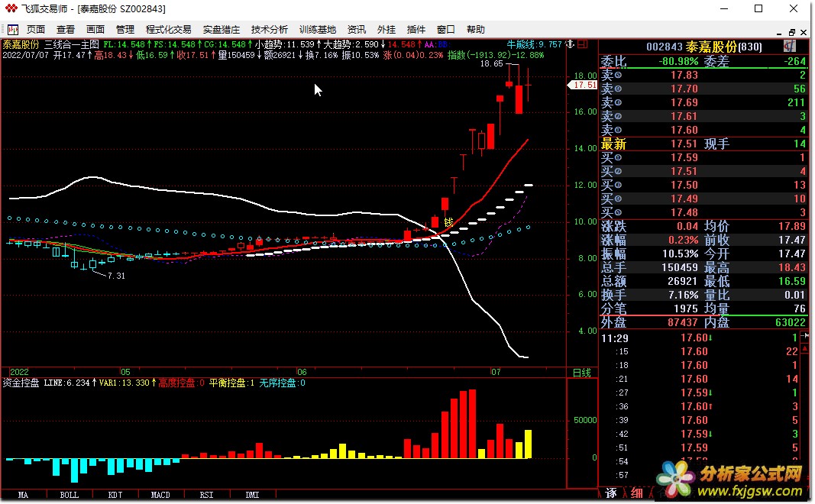The width and height of the screenshot is (815, 504).
Task: Click the 牛熊线:9.757 readout
Action: click(535, 45)
